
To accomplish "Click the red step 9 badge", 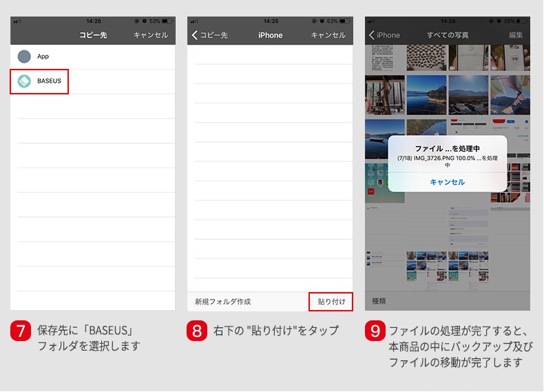I will [x=375, y=331].
